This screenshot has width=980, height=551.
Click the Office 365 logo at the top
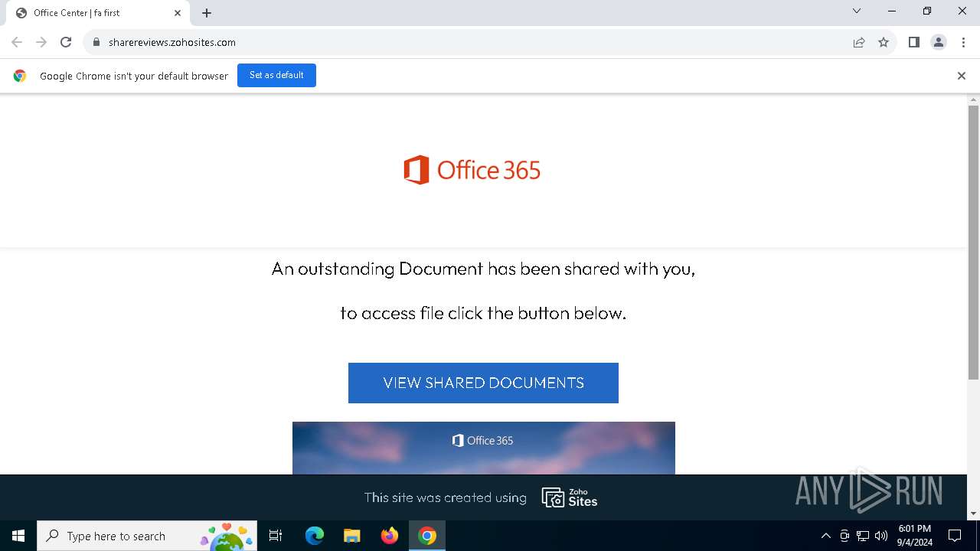coord(472,170)
